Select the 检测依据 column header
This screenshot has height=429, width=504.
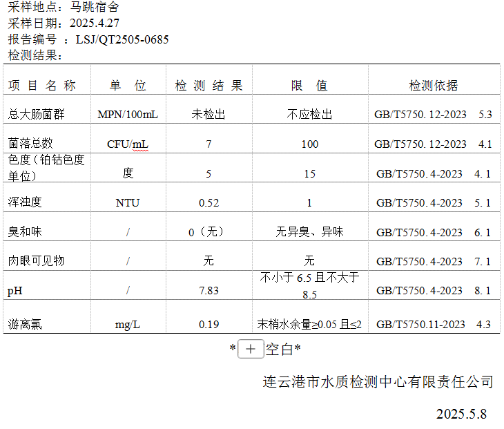click(x=433, y=86)
